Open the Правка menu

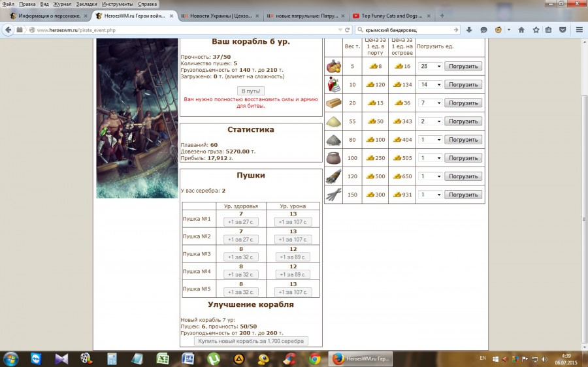[27, 4]
